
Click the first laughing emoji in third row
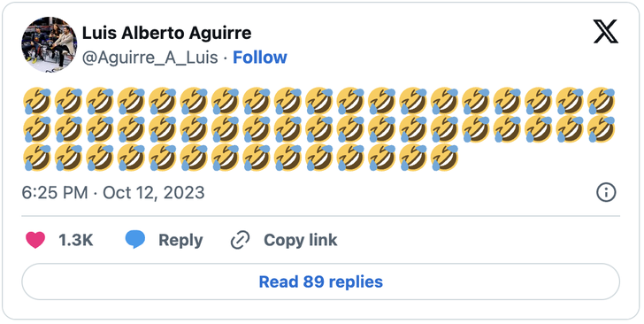pyautogui.click(x=36, y=158)
